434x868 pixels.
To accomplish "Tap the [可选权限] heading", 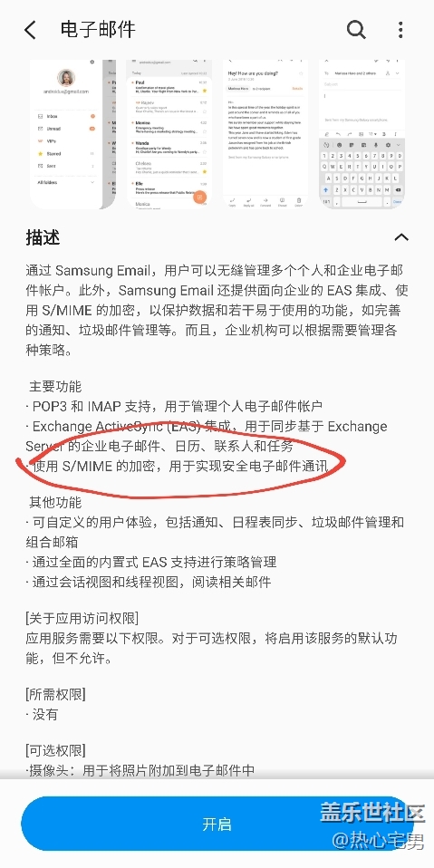I will [x=55, y=750].
